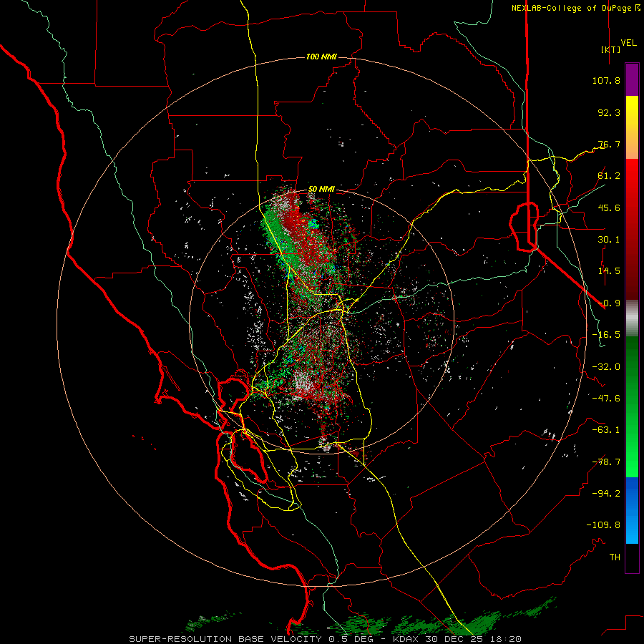This screenshot has height=644, width=644.
Task: Select the 30.1 legend value
Action: (x=609, y=240)
